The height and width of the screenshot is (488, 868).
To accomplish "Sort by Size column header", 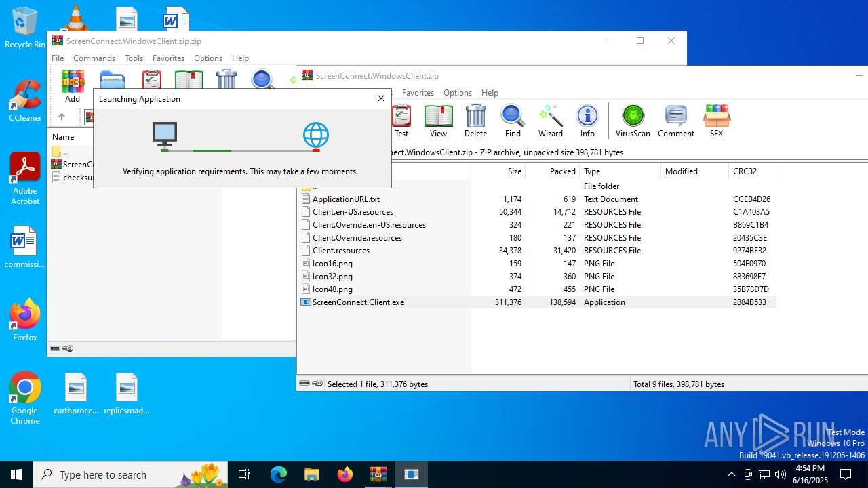I will point(498,171).
